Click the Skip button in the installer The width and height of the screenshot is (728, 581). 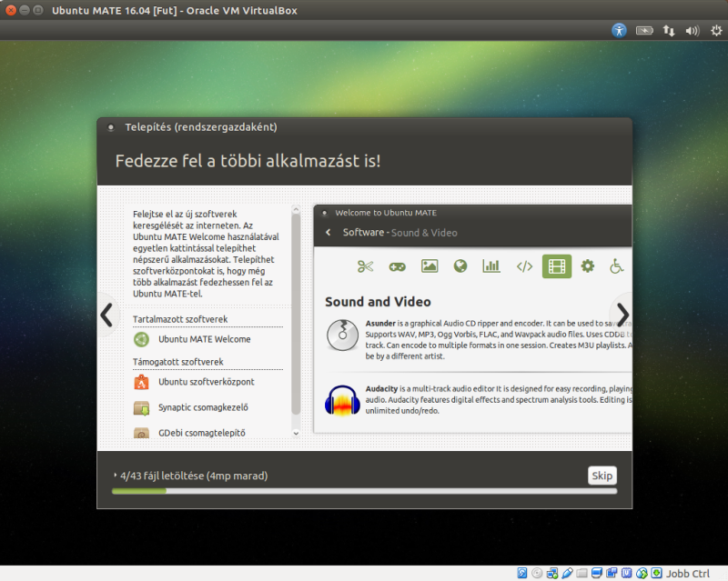tap(602, 476)
